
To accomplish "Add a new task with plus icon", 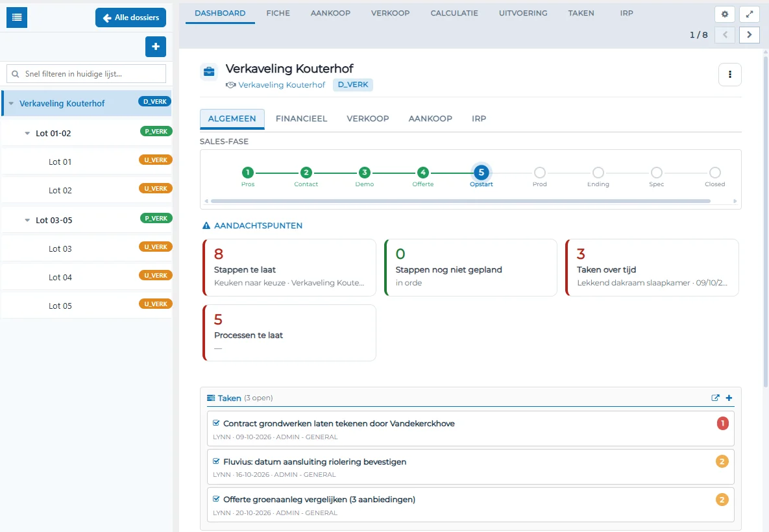I will tap(729, 398).
